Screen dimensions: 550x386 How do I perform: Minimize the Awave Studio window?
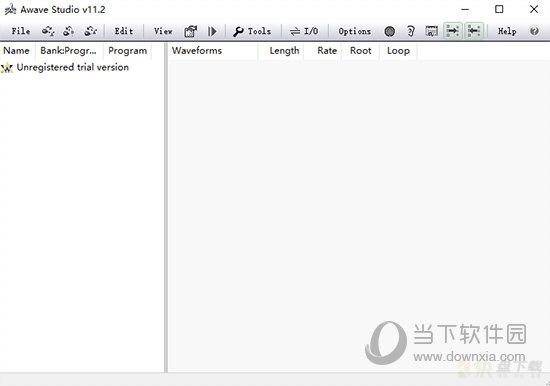click(x=465, y=9)
